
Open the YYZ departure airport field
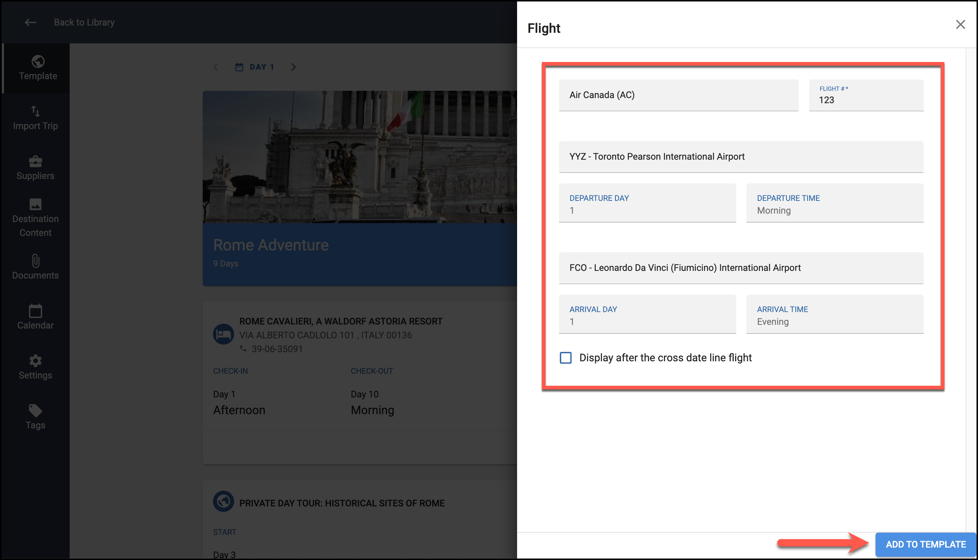coord(741,156)
